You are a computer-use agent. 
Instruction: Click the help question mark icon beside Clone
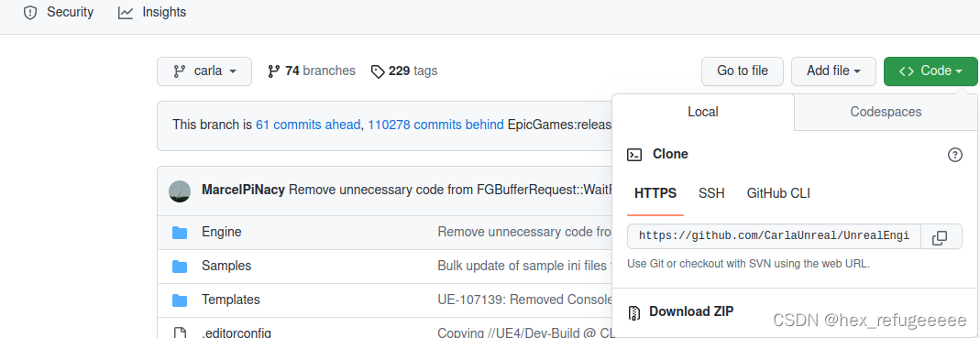click(955, 154)
